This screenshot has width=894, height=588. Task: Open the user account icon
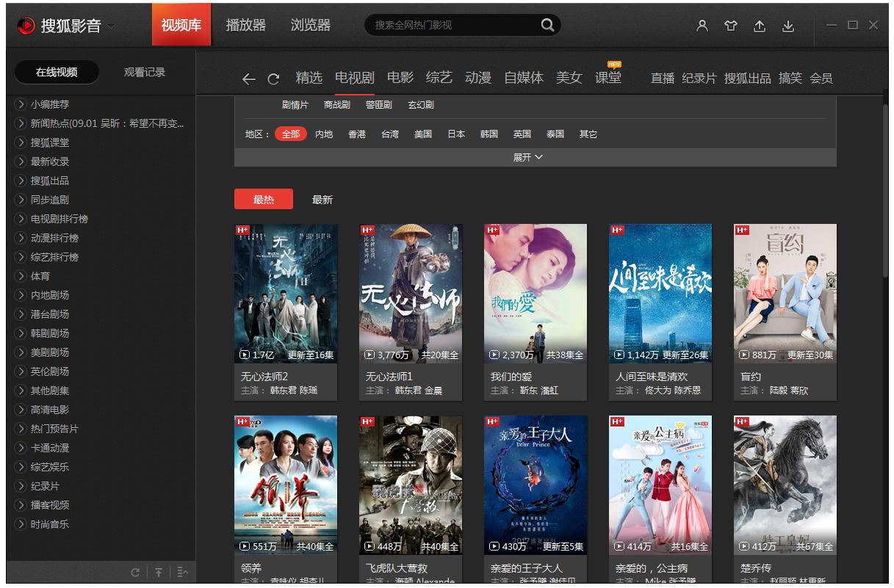702,26
